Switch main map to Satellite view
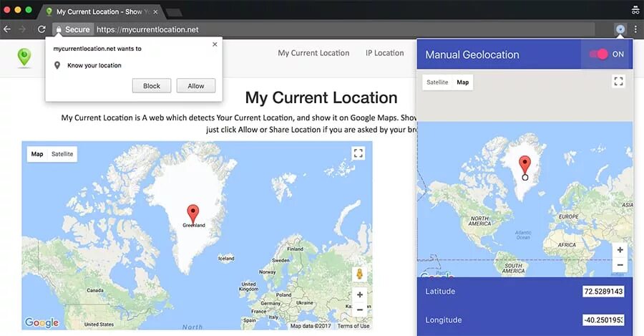This screenshot has width=644, height=336. pyautogui.click(x=62, y=154)
